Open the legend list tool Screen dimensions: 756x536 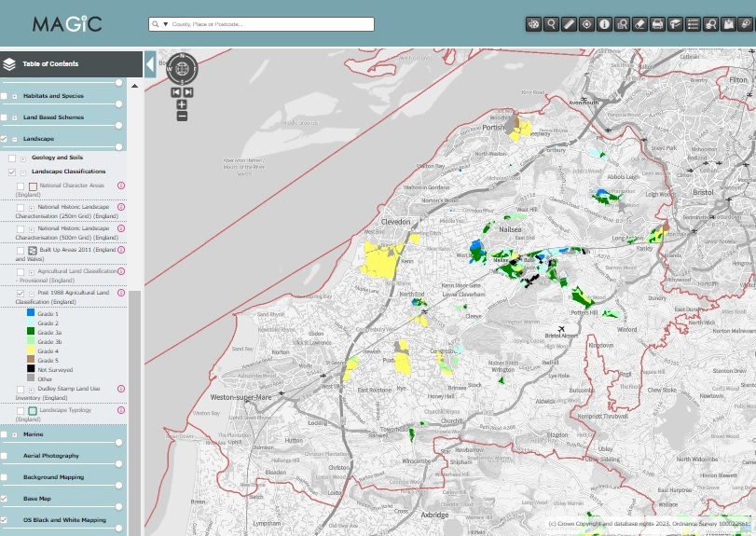click(x=693, y=24)
